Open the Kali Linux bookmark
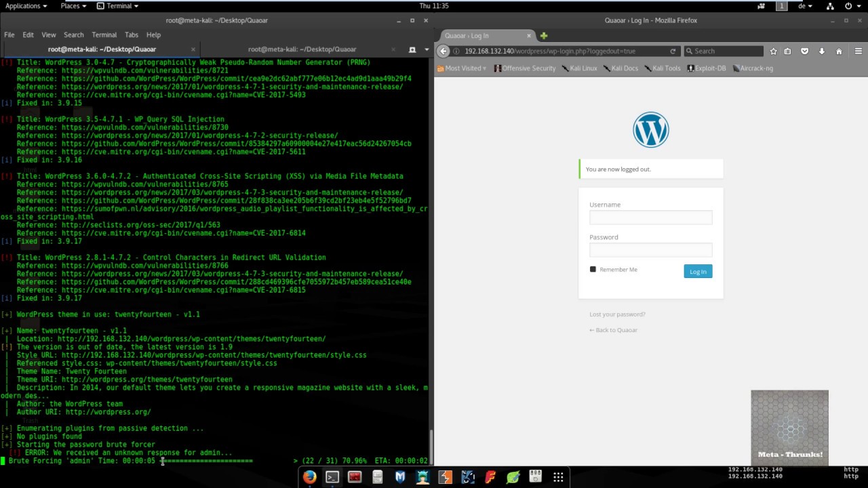Image resolution: width=868 pixels, height=488 pixels. pos(580,68)
